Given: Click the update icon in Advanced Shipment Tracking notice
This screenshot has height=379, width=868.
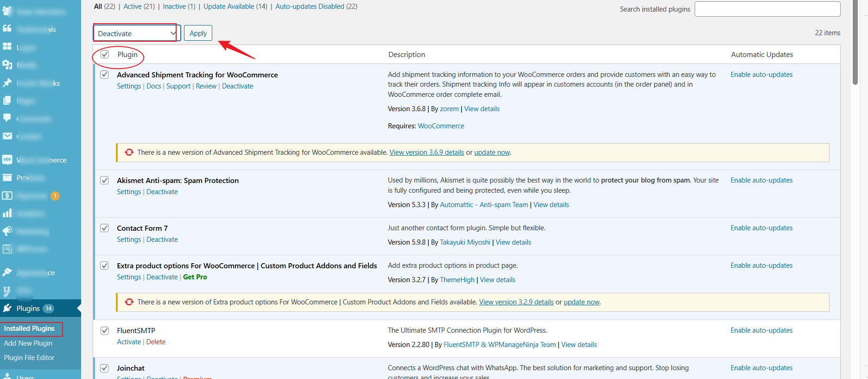Looking at the screenshot, I should 129,152.
